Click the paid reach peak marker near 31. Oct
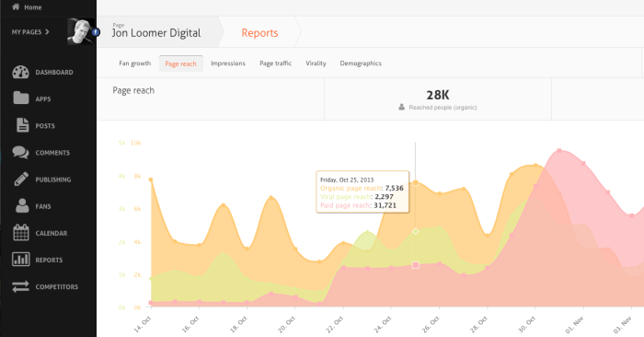The height and width of the screenshot is (337, 644). coord(559,151)
